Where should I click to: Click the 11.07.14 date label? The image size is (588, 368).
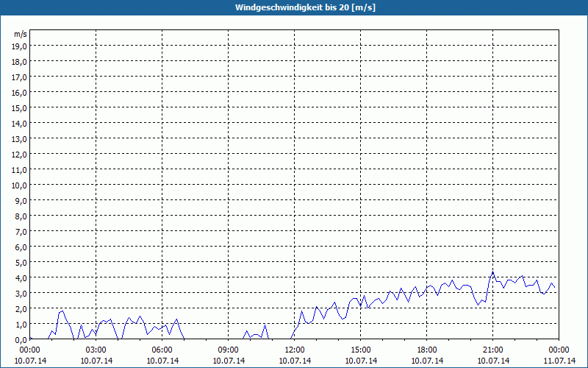point(559,361)
